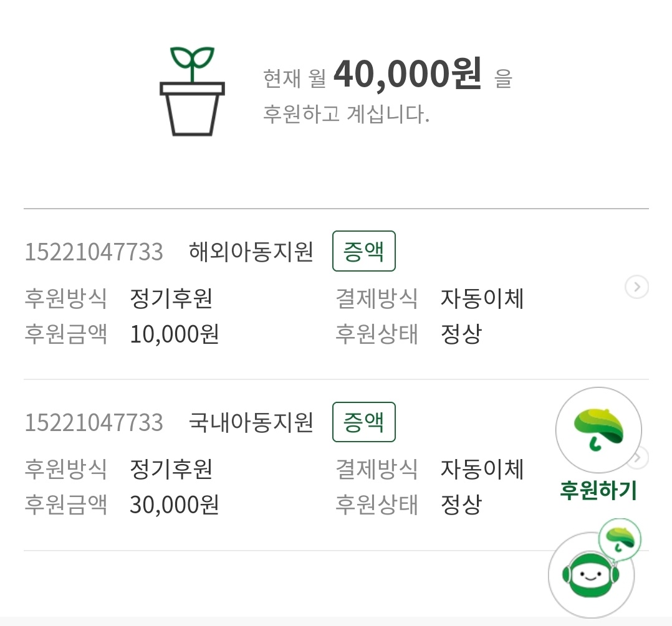Click sponsor number in 해외아동지원 row
The height and width of the screenshot is (626, 672).
tap(94, 252)
